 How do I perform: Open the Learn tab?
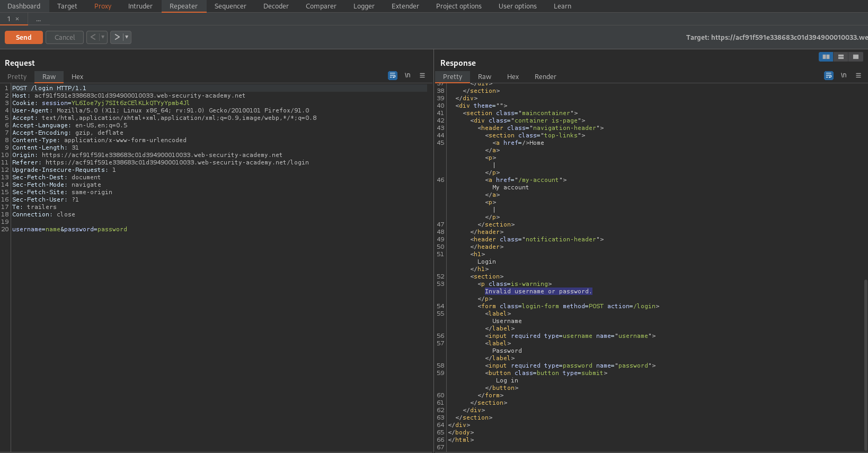(x=562, y=6)
